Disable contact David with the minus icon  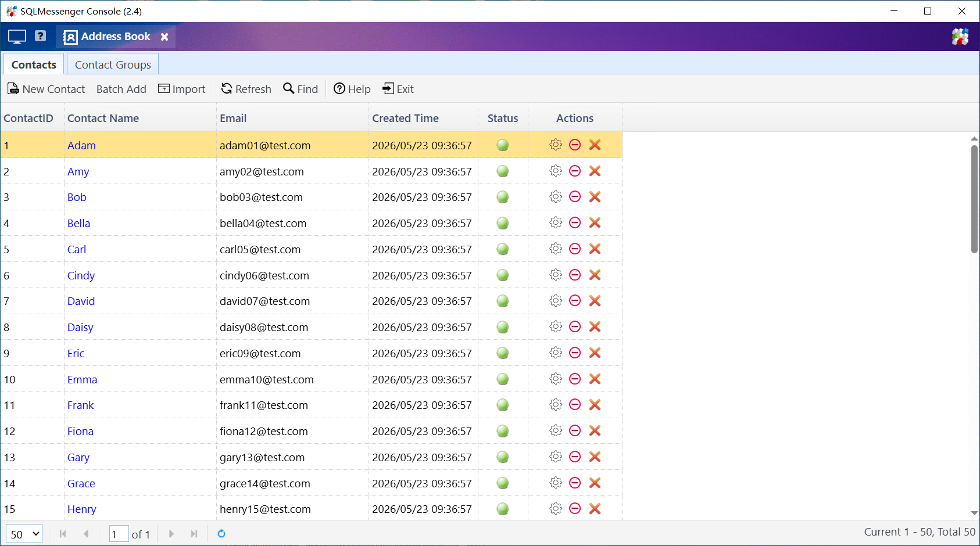pos(575,300)
